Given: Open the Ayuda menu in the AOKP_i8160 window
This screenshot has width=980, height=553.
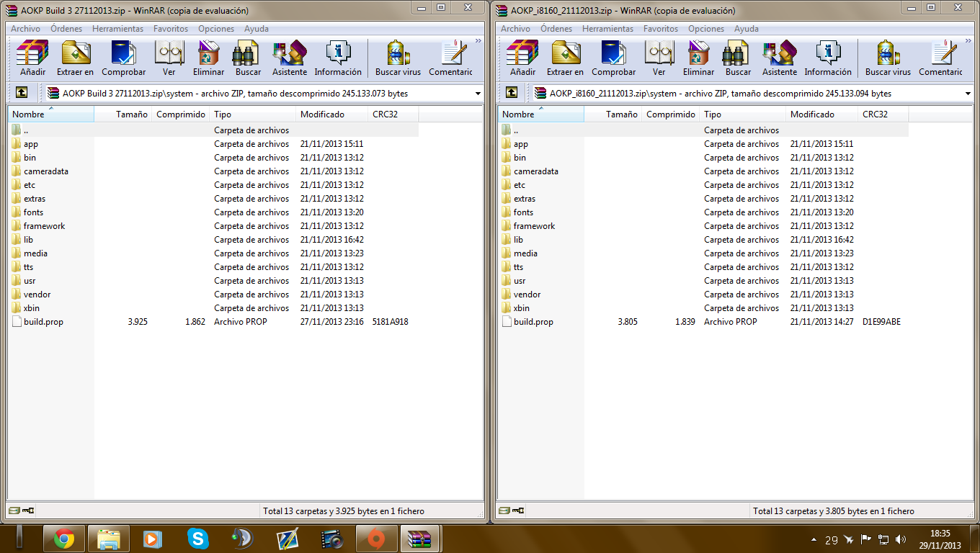Looking at the screenshot, I should tap(747, 29).
